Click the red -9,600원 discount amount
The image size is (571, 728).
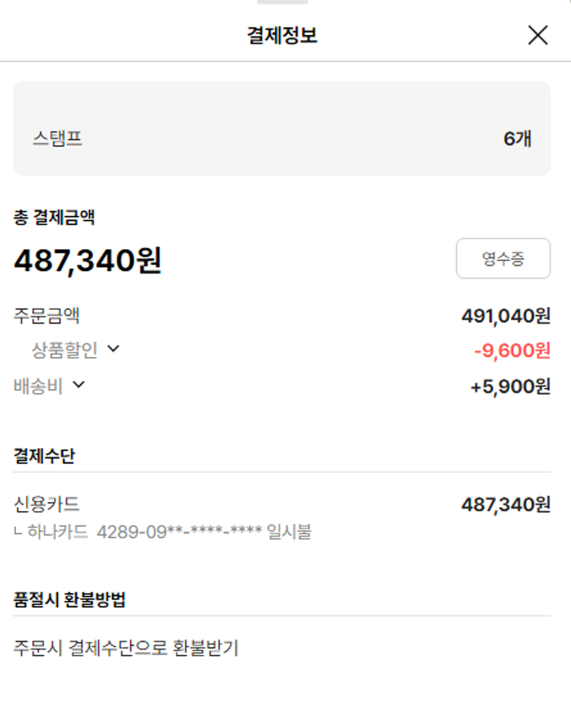click(x=512, y=350)
